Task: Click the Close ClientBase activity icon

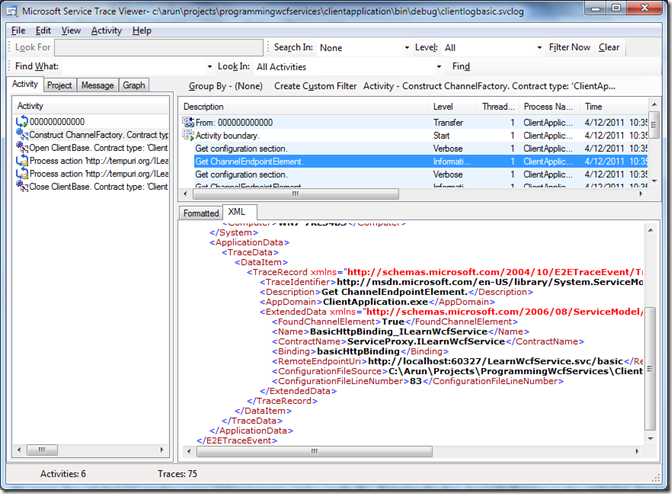Action: (21, 186)
